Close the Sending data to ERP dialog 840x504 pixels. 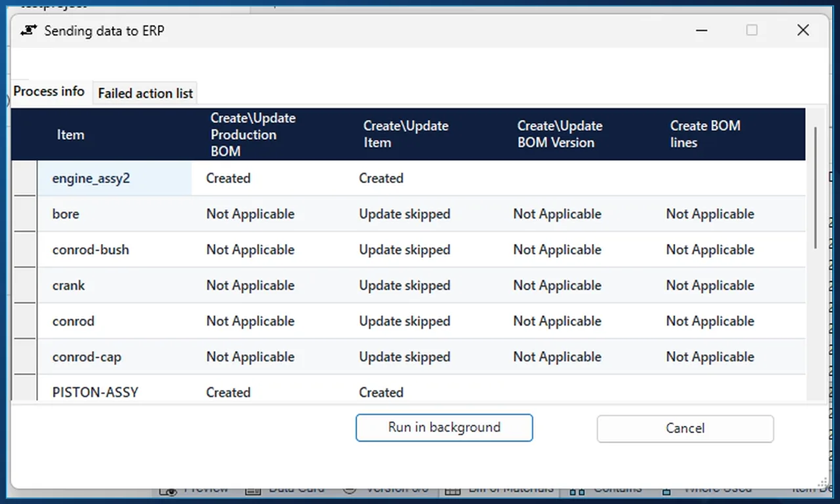[x=803, y=30]
